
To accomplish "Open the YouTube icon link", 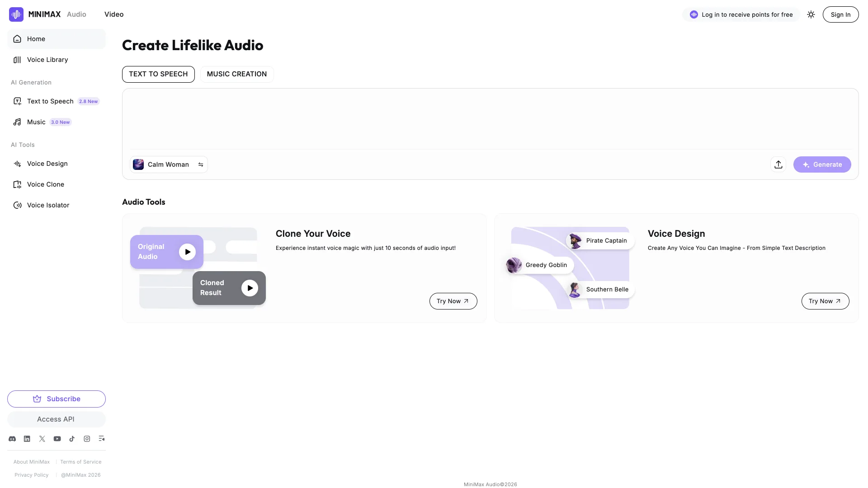I will point(57,439).
